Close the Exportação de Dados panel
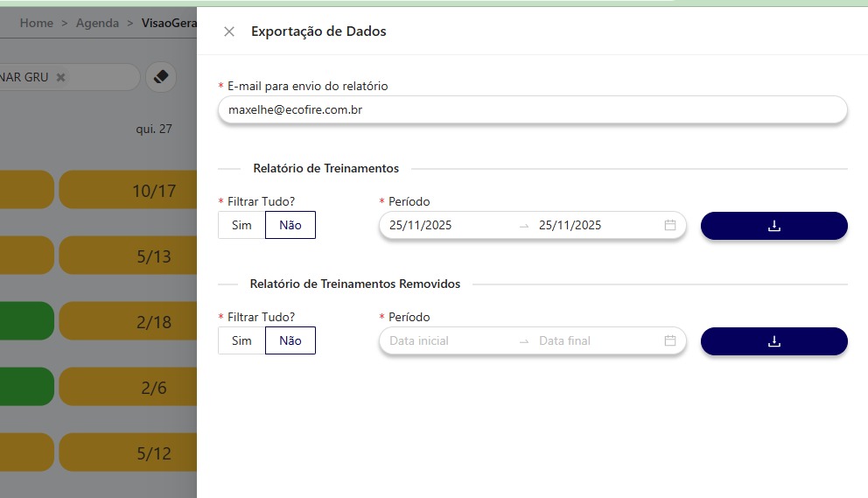 (229, 32)
